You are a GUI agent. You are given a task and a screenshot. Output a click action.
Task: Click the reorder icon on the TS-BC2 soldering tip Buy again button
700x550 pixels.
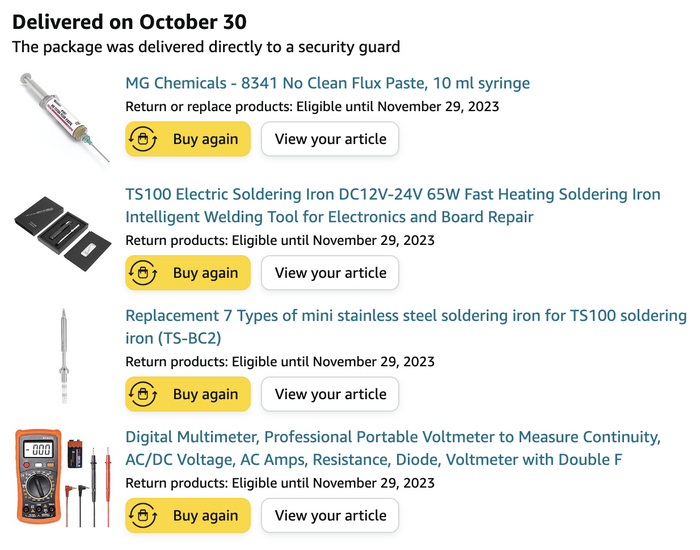coord(146,395)
